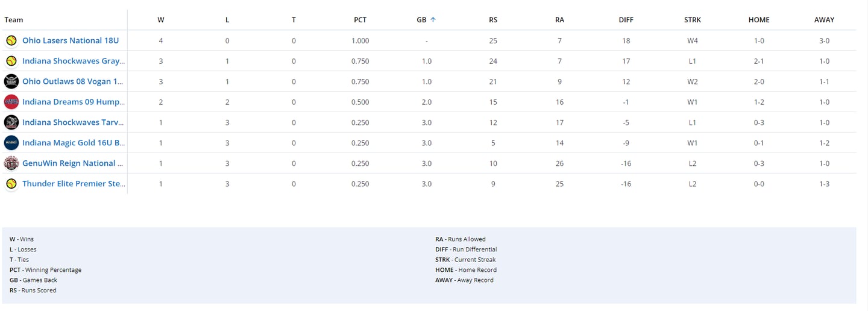Click the Indiana Magic Gold 16U logo
Screen dimensions: 868x311
click(11, 143)
